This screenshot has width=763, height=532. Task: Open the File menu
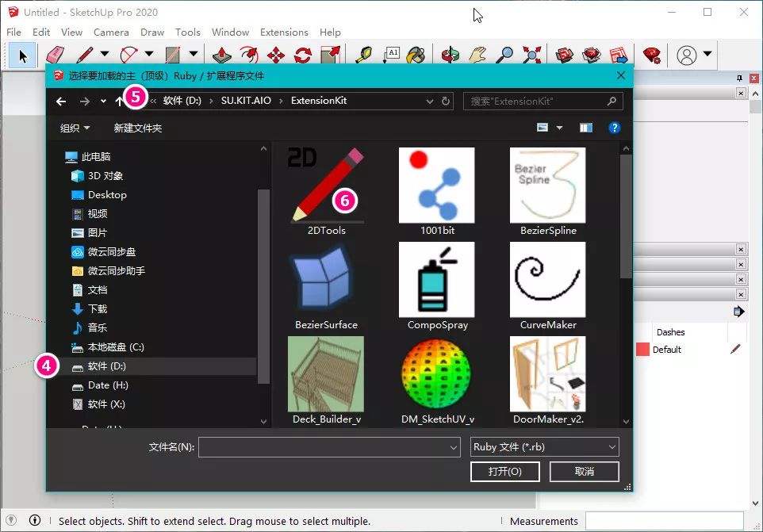13,32
